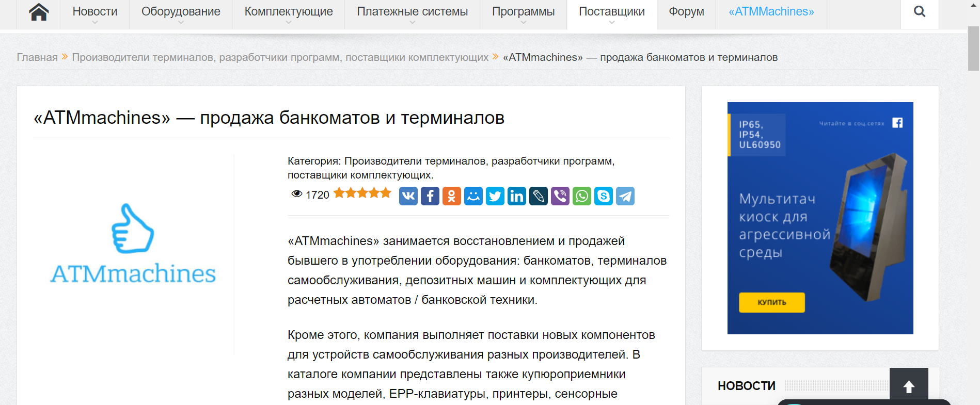Share the page on LinkedIn
The height and width of the screenshot is (405, 980).
pos(517,196)
